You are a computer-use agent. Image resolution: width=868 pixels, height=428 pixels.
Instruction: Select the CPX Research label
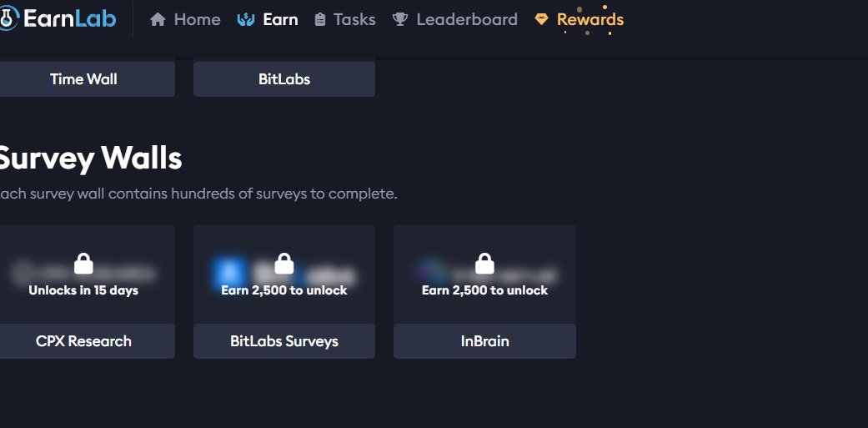(83, 341)
